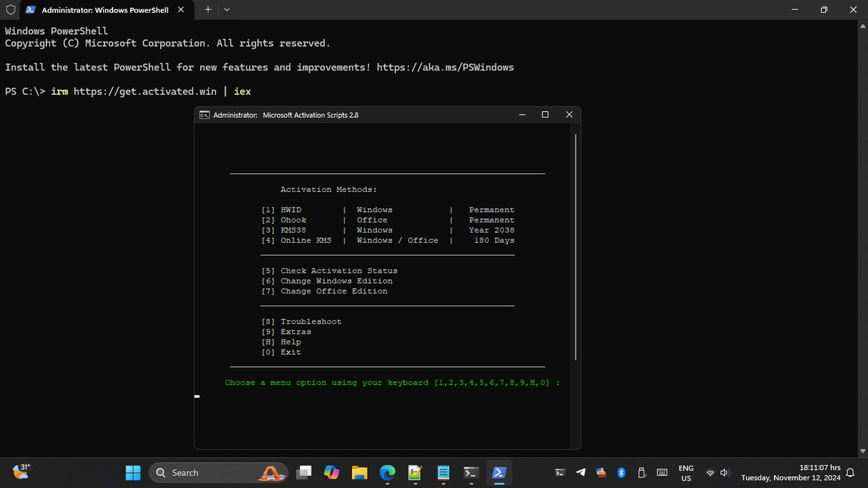Open the Wi-Fi network flyout
868x488 pixels.
710,472
